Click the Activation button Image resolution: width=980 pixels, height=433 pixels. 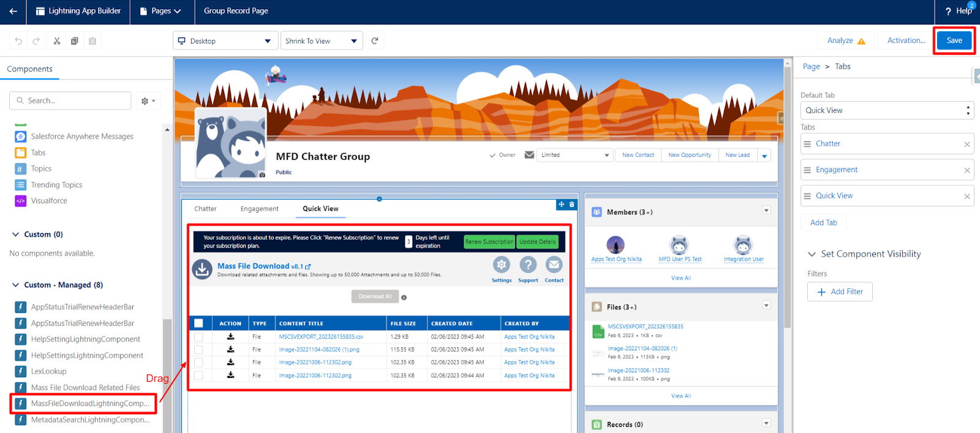pyautogui.click(x=906, y=40)
